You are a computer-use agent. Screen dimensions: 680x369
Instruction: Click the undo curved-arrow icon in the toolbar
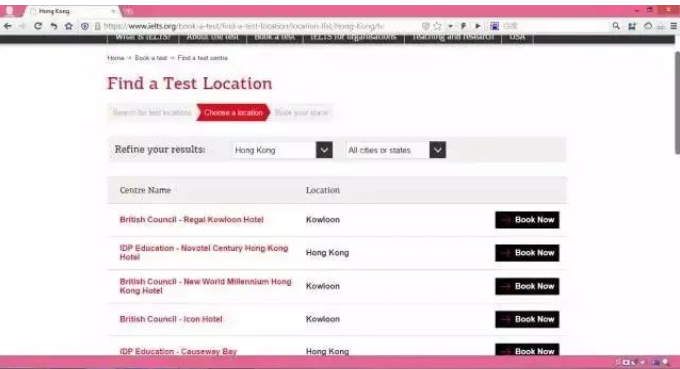tap(53, 26)
